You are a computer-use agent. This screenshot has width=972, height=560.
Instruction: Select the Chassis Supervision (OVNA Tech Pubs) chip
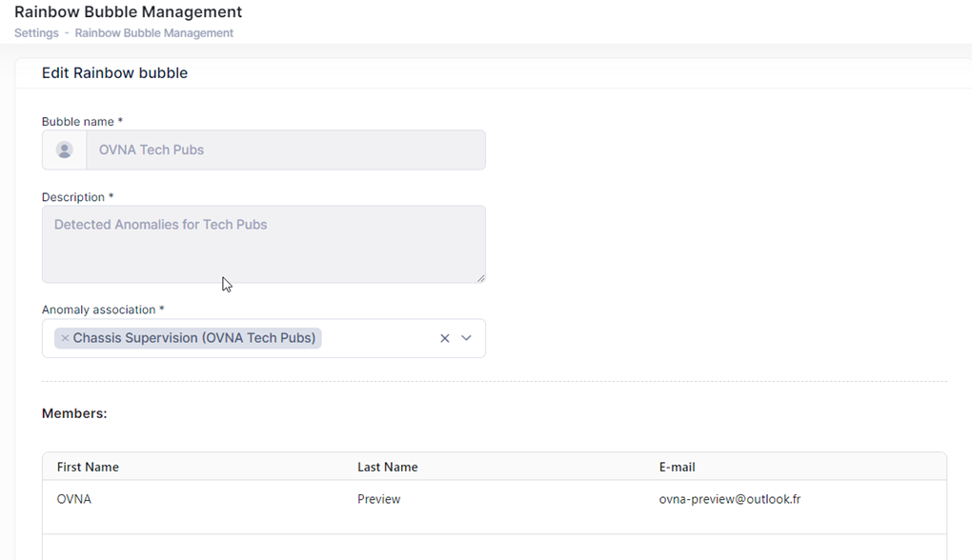click(193, 338)
